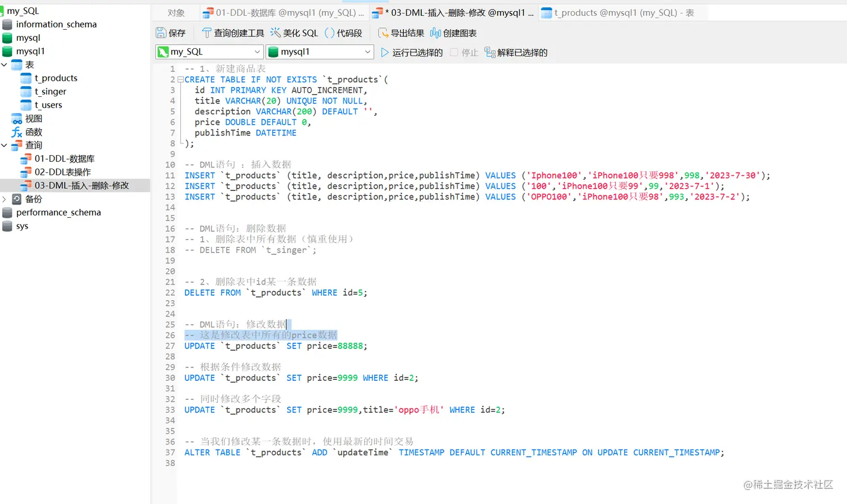The height and width of the screenshot is (504, 847).
Task: Click line number 11 in the gutter
Action: click(x=170, y=175)
